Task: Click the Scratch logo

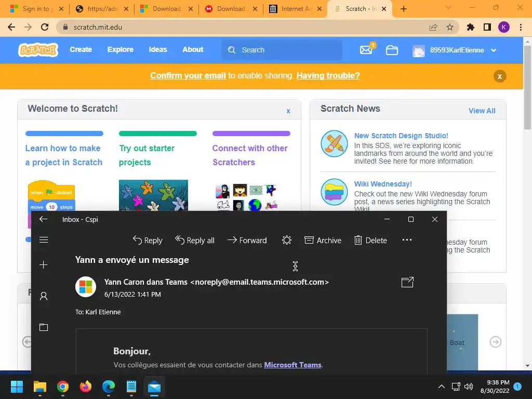Action: pos(38,50)
